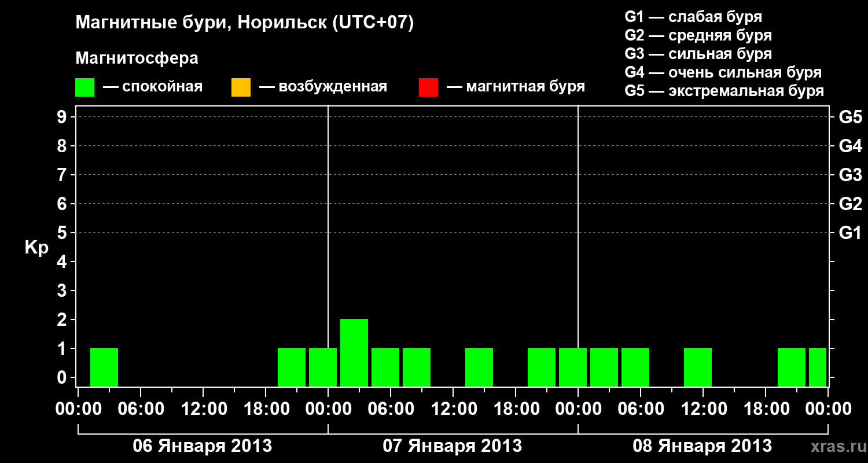Click the "G2 — средняя буря" line
Viewport: 868px width, 463px height.
click(x=698, y=35)
